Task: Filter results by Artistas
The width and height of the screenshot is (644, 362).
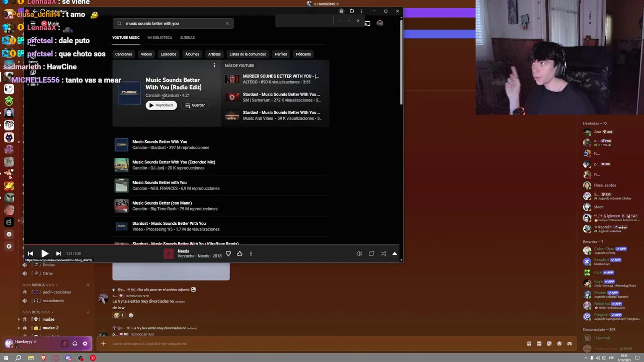Action: (x=214, y=54)
